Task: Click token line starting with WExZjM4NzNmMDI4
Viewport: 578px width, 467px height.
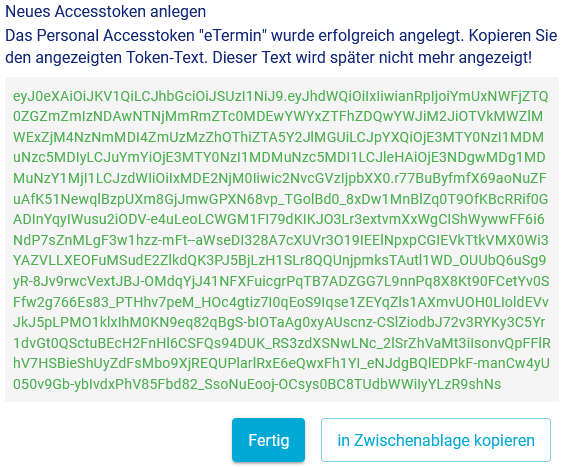Action: [x=278, y=137]
